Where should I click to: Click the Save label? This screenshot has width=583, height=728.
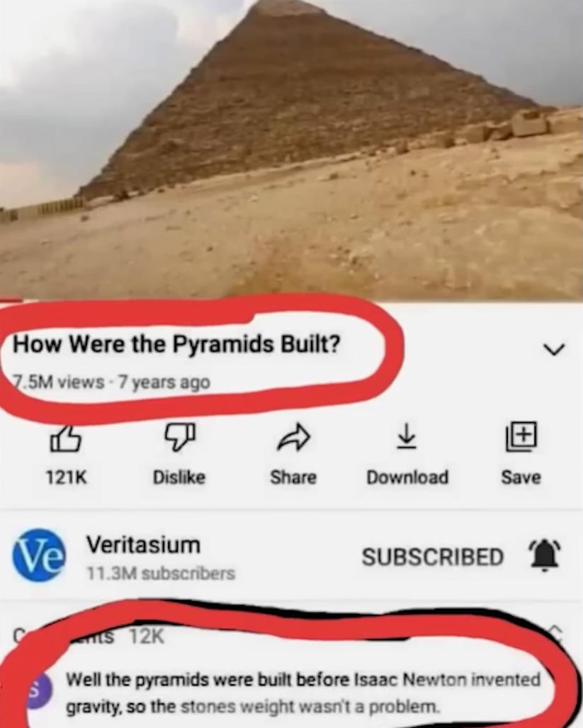click(521, 477)
